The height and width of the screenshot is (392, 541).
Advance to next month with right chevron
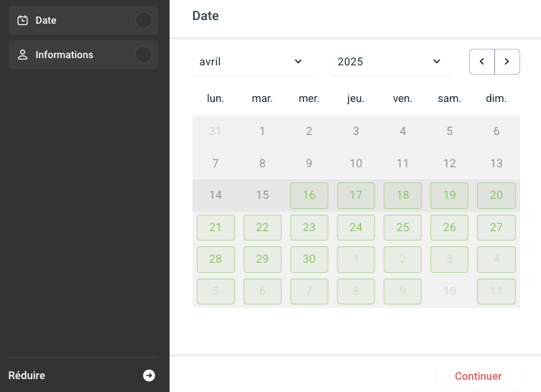pos(507,62)
